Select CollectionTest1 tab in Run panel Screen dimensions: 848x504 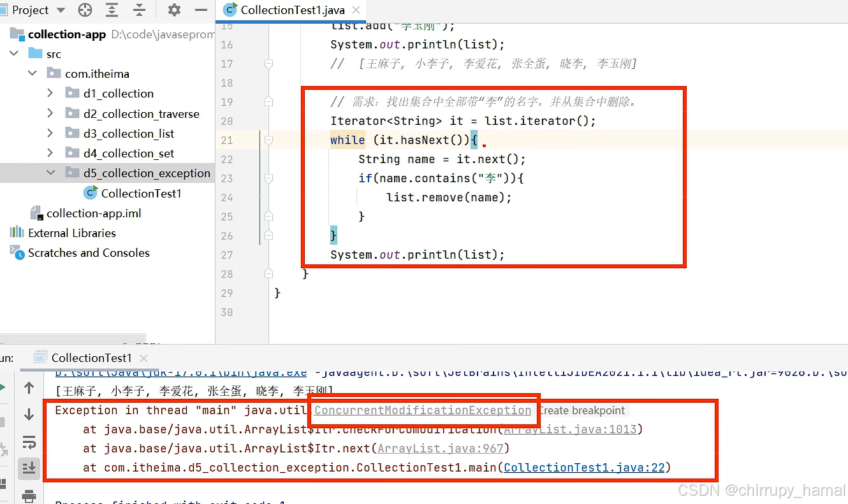point(91,358)
